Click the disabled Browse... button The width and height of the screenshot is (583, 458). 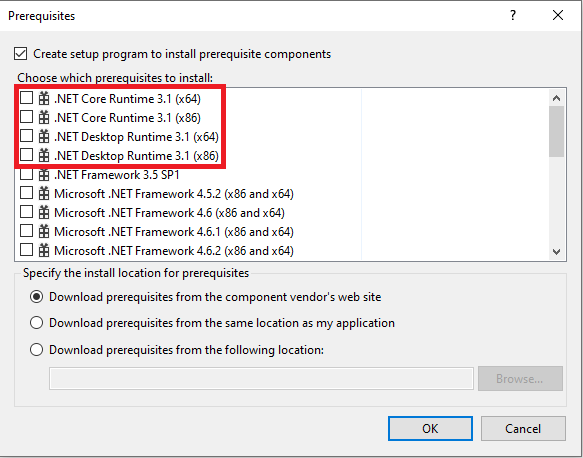point(520,378)
